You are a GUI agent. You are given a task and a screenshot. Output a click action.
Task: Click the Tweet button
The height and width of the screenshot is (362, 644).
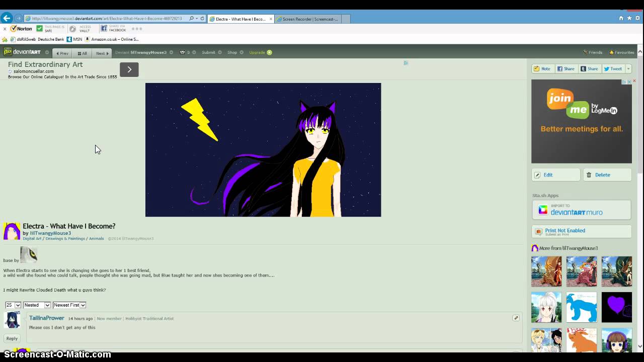pyautogui.click(x=613, y=69)
